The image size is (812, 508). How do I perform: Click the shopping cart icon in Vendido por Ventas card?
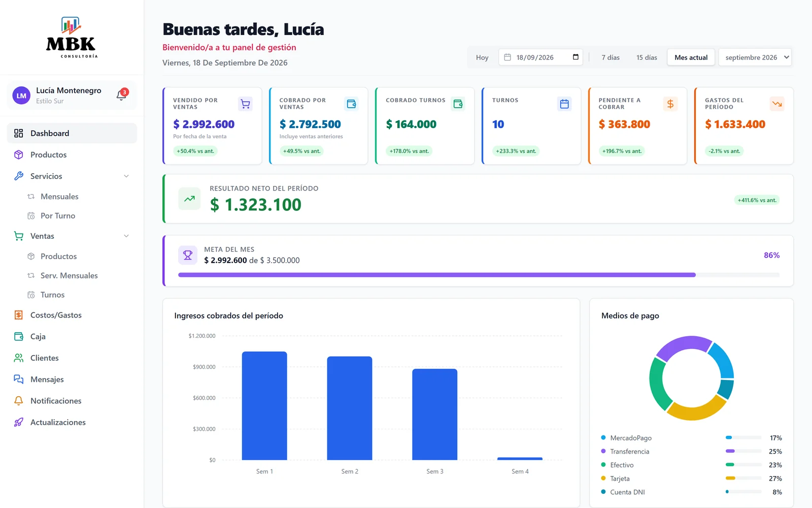245,104
